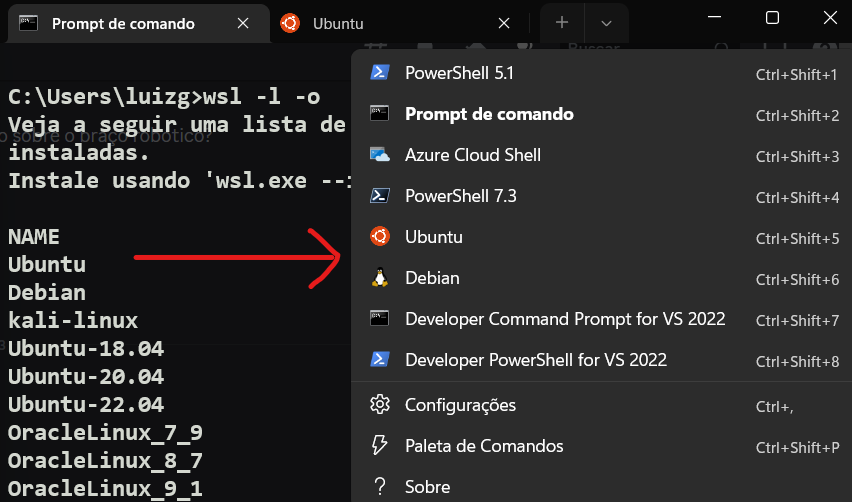This screenshot has height=502, width=852.
Task: Click the Ctrl+Shift+5 shortcut label
Action: point(797,239)
